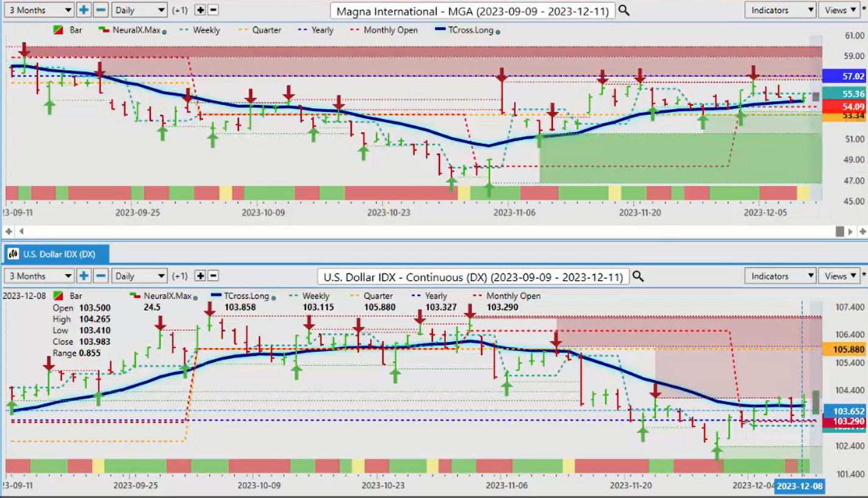Zoom out with the blue minus button on MGA chart
The height and width of the screenshot is (498, 868).
tap(101, 10)
